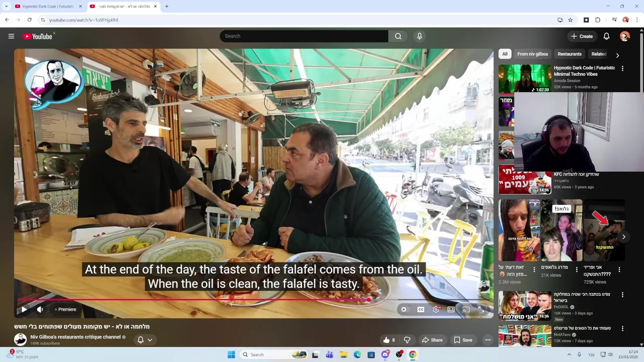Image resolution: width=644 pixels, height=362 pixels.
Task: Open the channel notification bell dropdown
Action: [145, 340]
